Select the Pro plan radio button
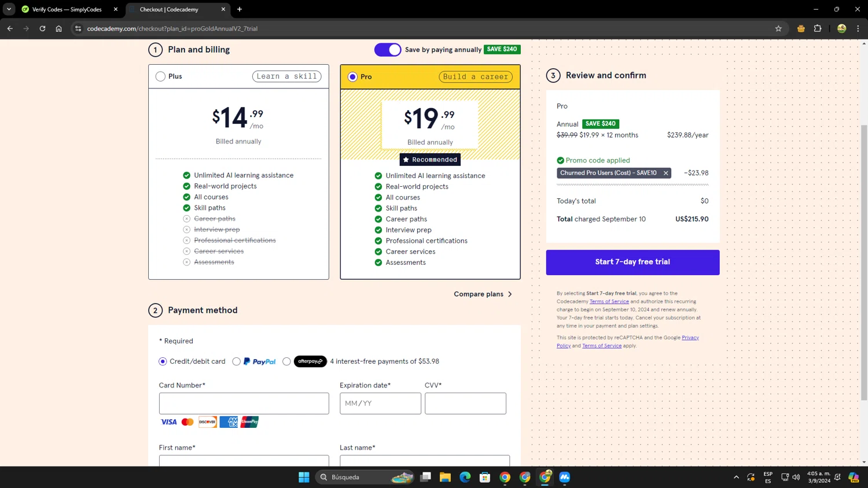 pyautogui.click(x=352, y=77)
